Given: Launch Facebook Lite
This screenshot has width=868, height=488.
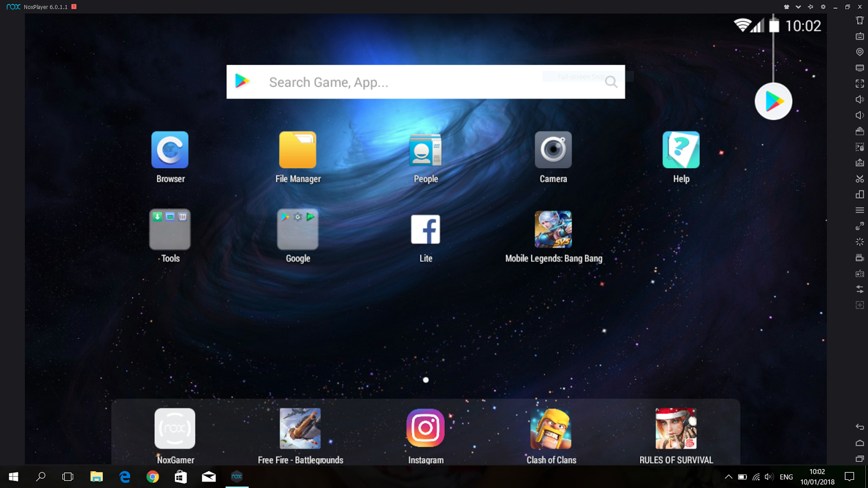Looking at the screenshot, I should (426, 229).
